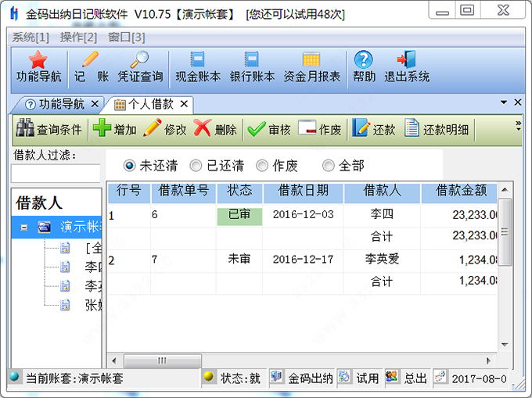Open the 现金账本 ledger
532x398 pixels.
click(197, 67)
